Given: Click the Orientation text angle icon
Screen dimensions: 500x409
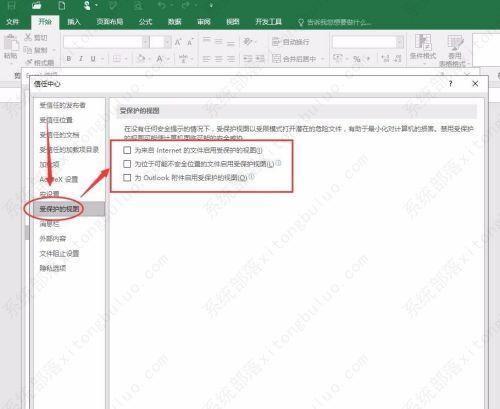Looking at the screenshot, I should click(248, 42).
